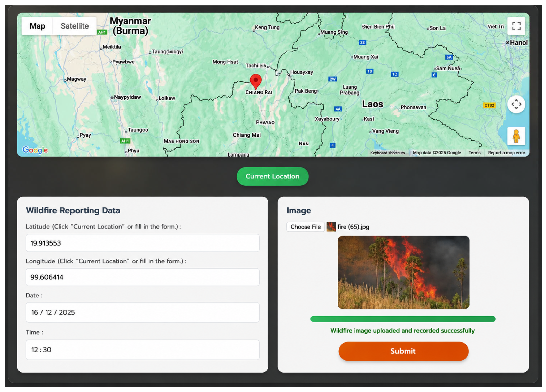The width and height of the screenshot is (546, 392).
Task: Click the 6A road shield on map
Action: 449,57
